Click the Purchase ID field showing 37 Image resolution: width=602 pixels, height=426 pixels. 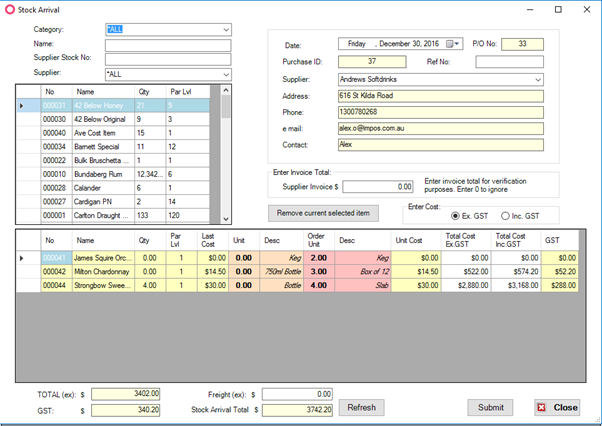[x=372, y=62]
